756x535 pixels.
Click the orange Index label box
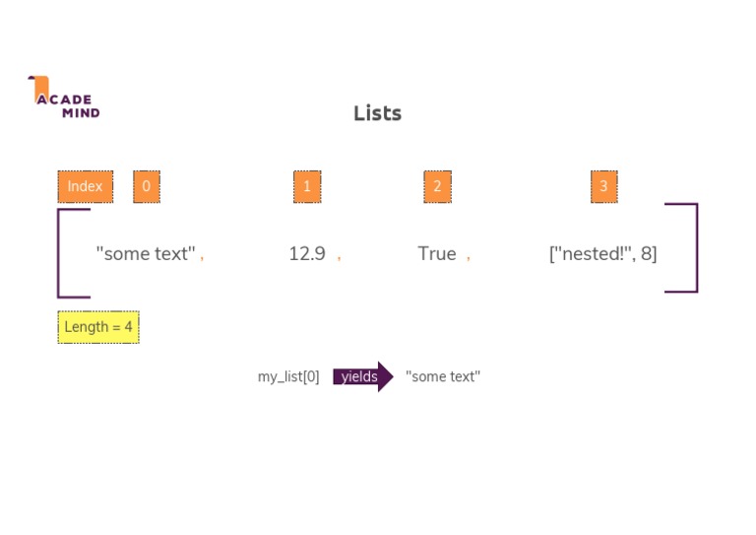coord(86,186)
